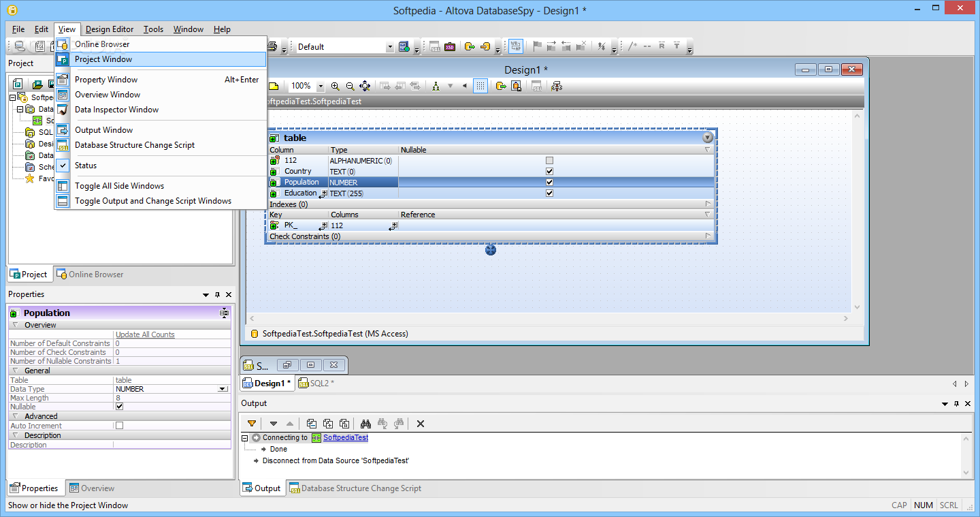
Task: Pin the Output panel
Action: (x=956, y=403)
